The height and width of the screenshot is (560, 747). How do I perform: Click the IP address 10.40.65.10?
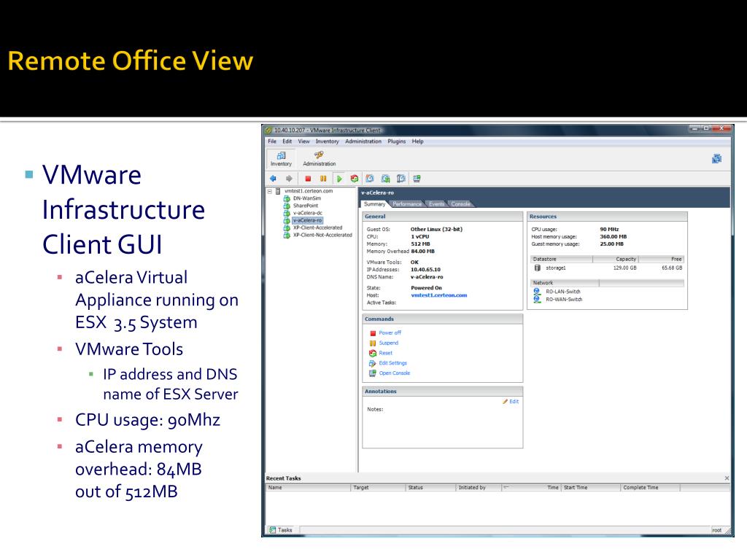point(425,270)
